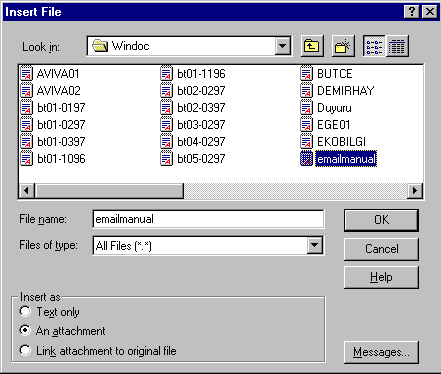Viewport: 441px width, 374px height.
Task: Click the scroll right arrow of file list
Action: pos(415,191)
